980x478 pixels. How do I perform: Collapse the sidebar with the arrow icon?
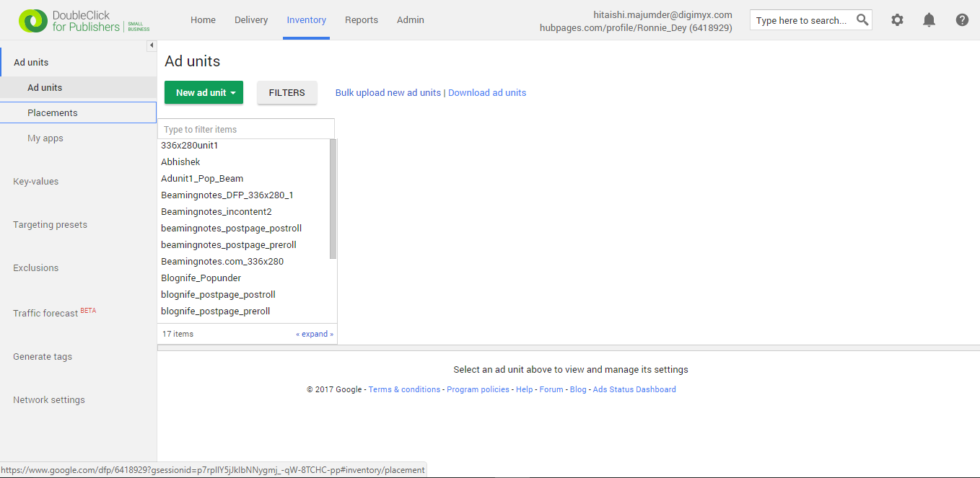point(152,45)
